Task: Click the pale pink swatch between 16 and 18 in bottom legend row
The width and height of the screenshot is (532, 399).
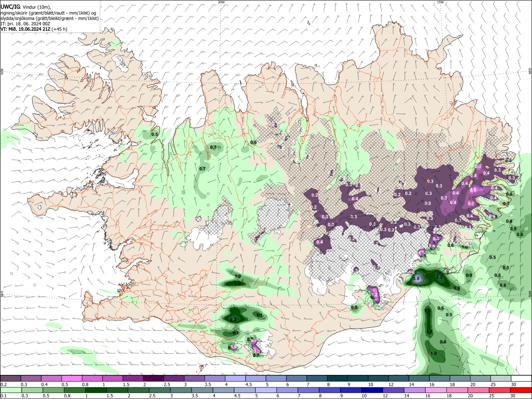Action: pos(436,390)
